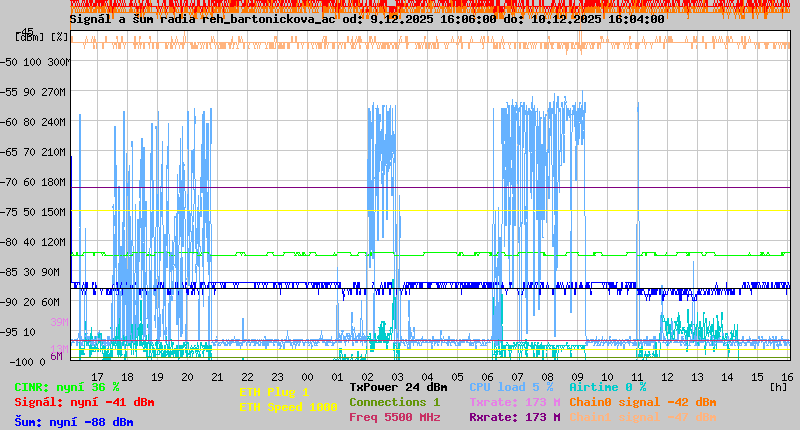Click the 'Txrate: 173 M' legend entry

pos(515,402)
